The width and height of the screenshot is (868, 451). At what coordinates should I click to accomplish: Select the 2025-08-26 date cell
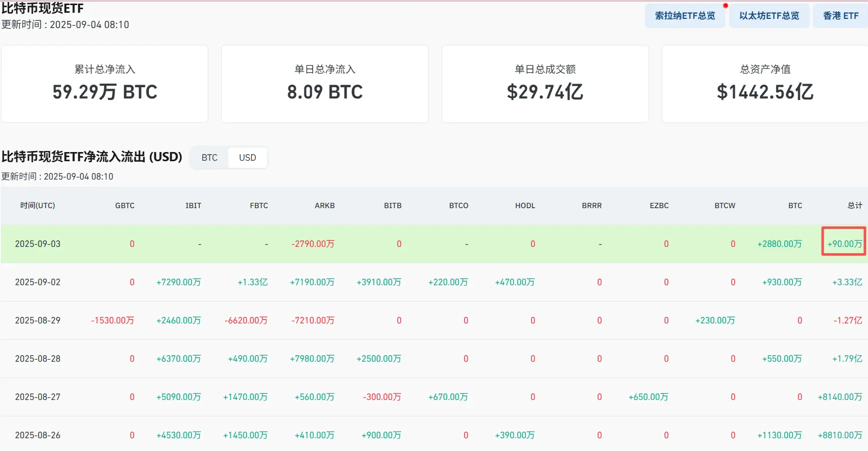pos(38,435)
